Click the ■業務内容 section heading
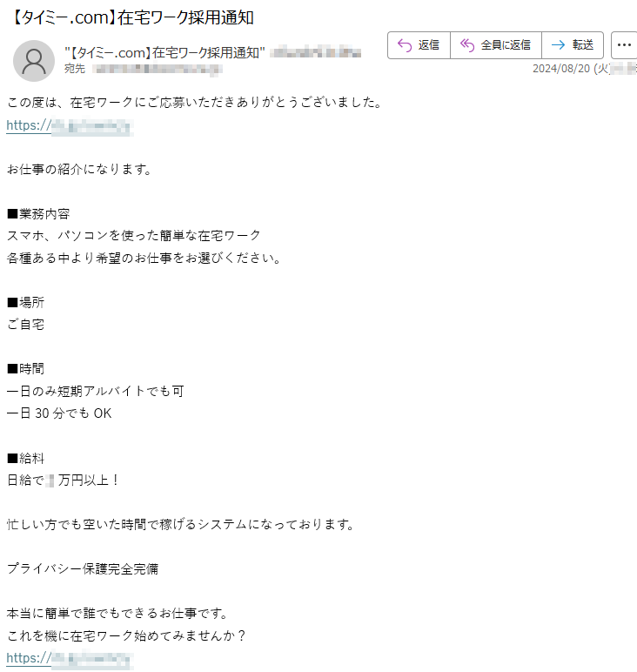The width and height of the screenshot is (637, 672). coord(38,214)
